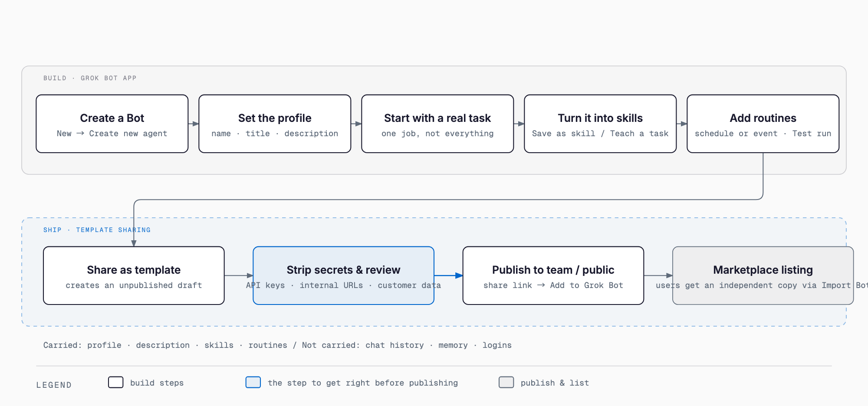
Task: Click the 'Carried: profile · description' note line
Action: point(277,345)
